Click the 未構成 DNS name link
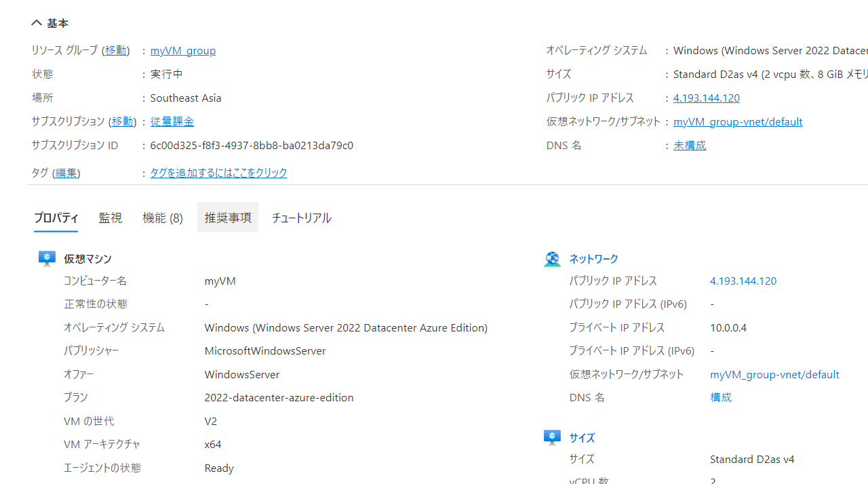Screen dimensions: 868x484 pos(690,145)
